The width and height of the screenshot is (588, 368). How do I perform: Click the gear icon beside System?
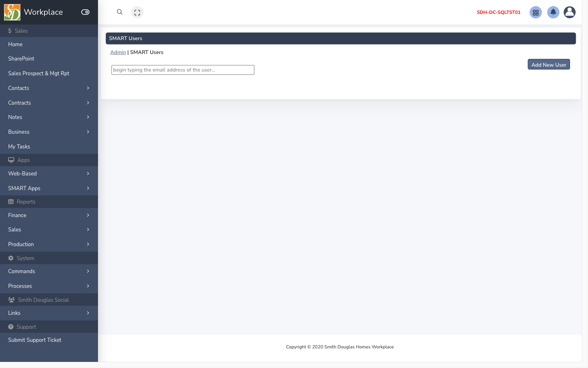11,258
